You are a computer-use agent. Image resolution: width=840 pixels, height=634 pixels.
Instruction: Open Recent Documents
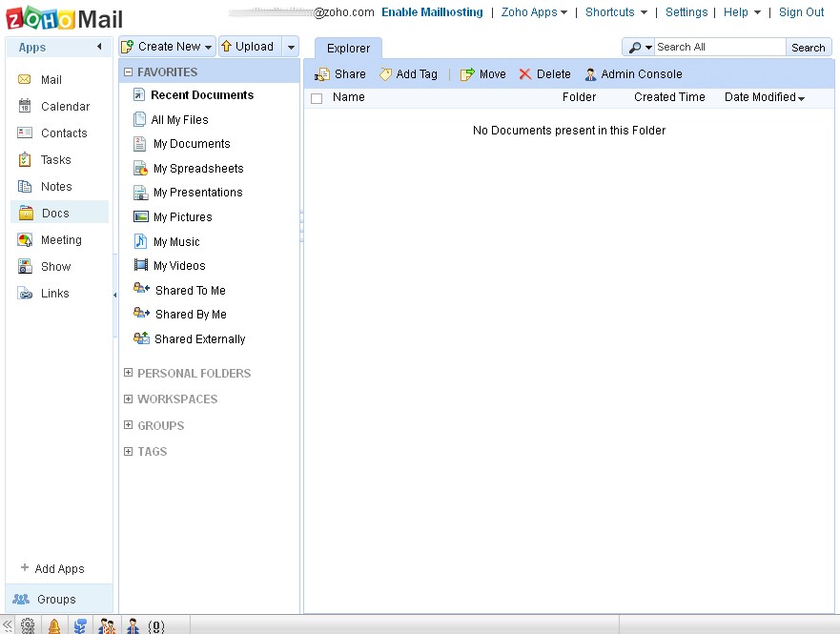(x=202, y=94)
